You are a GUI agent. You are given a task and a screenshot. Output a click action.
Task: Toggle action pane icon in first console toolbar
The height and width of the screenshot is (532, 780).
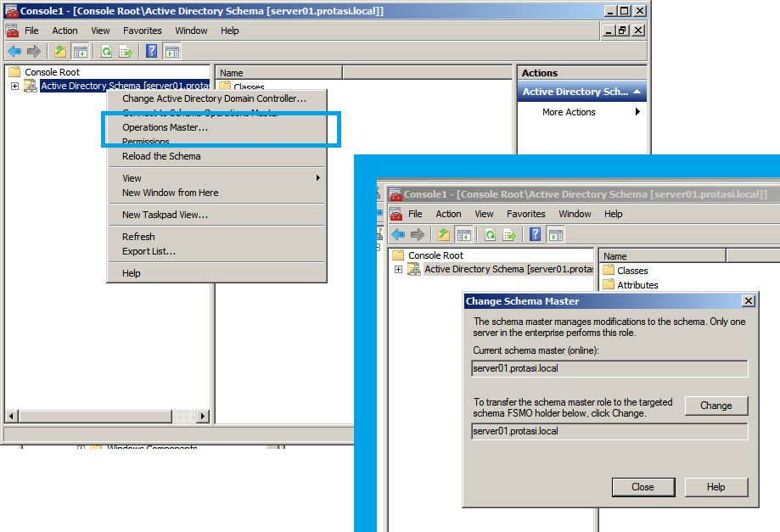[x=171, y=51]
